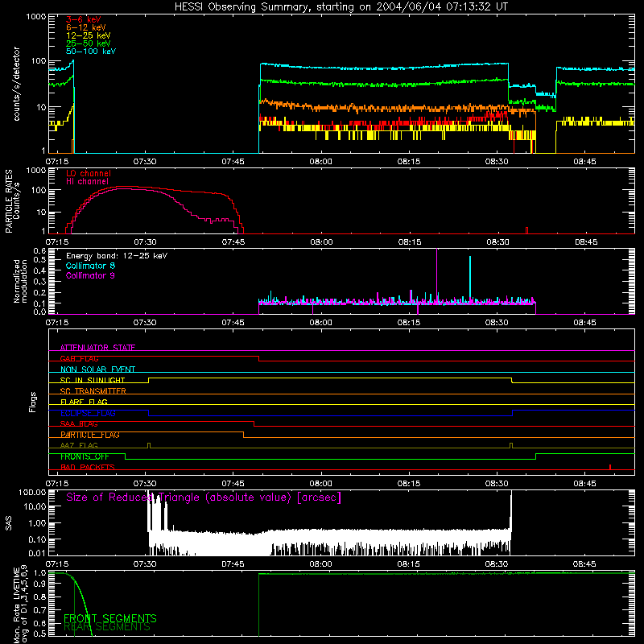
Task: Click the tall magenta Collimator 9 modulation spike
Action: (x=436, y=275)
